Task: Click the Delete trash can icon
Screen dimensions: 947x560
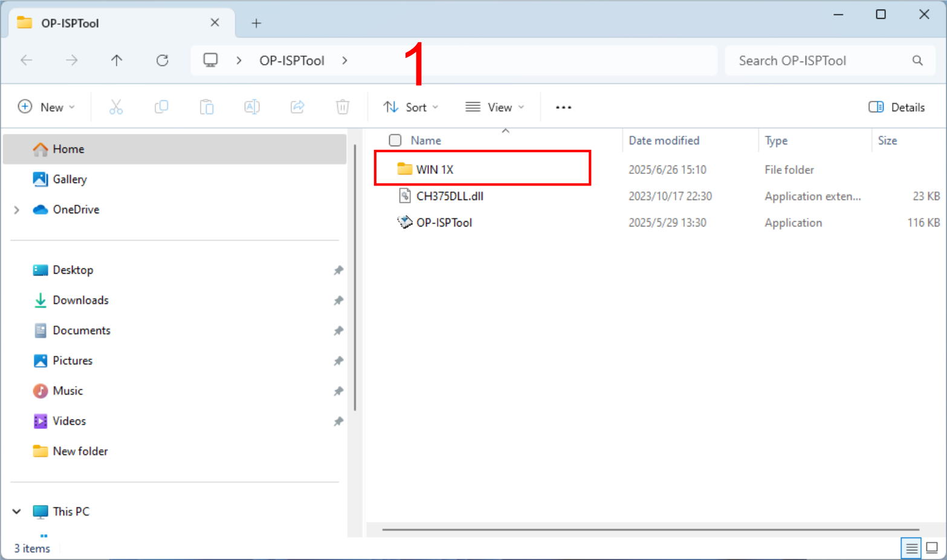Action: [343, 107]
